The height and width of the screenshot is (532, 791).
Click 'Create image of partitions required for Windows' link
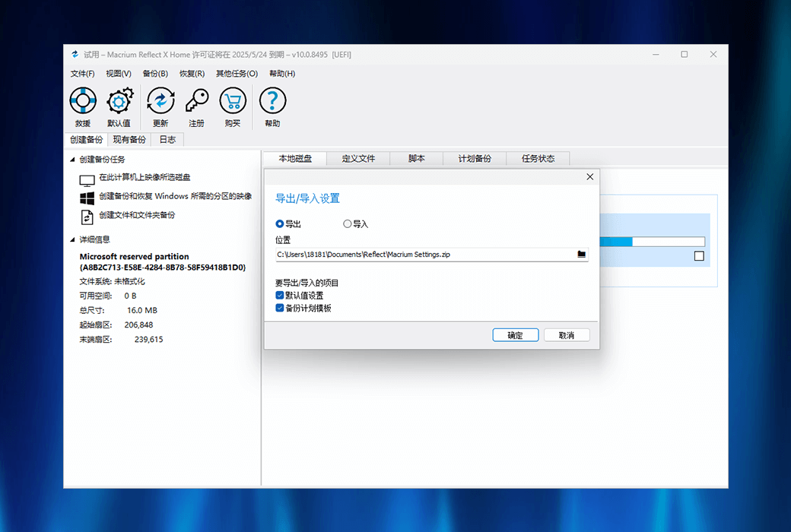[175, 196]
